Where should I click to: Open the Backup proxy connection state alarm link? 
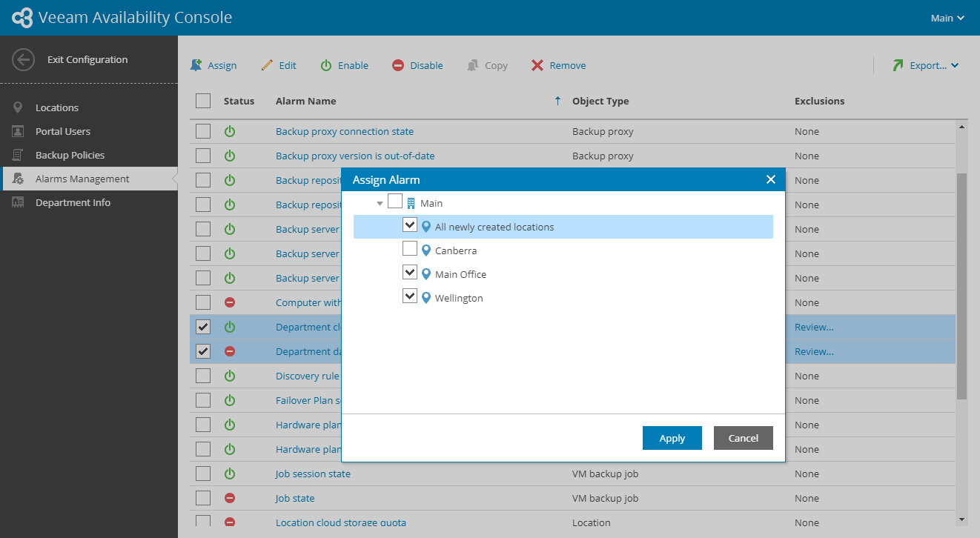(345, 131)
